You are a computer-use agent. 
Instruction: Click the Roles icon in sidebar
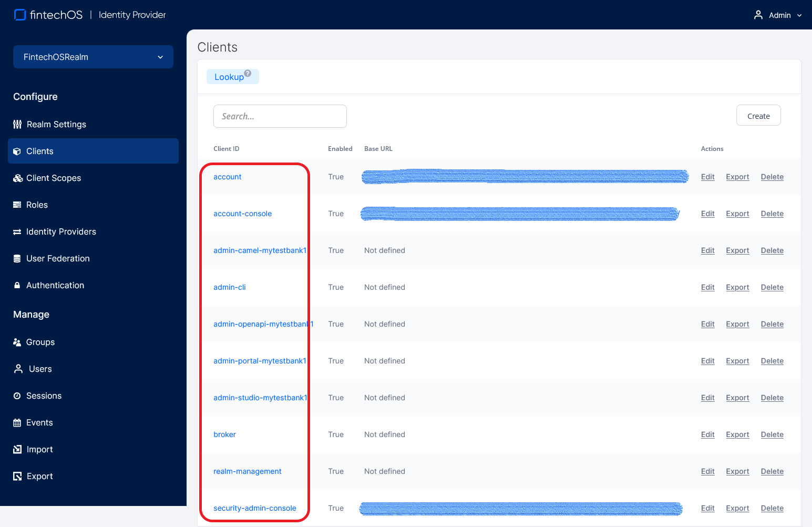click(17, 205)
